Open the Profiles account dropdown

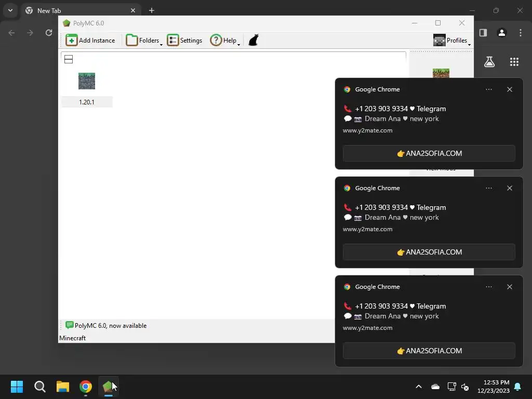[x=452, y=41]
